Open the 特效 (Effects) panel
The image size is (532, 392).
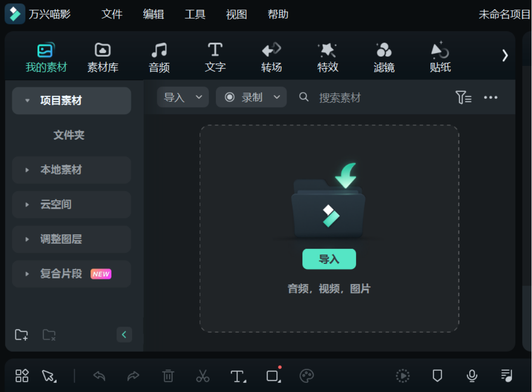(327, 55)
